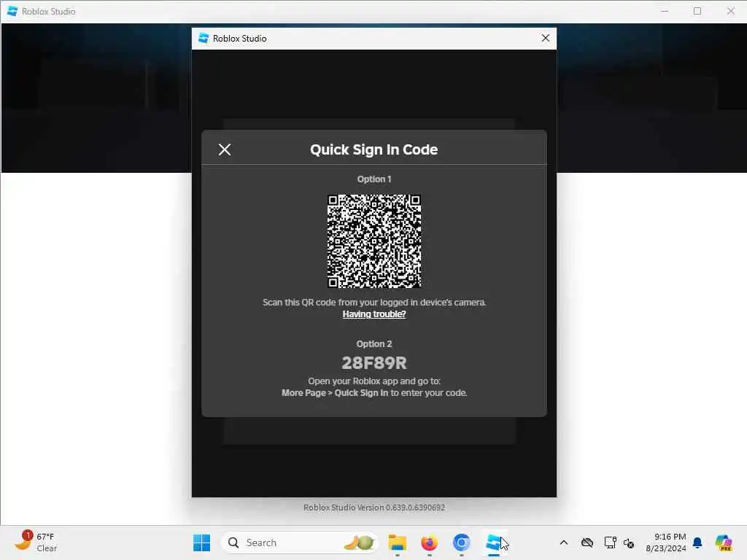The height and width of the screenshot is (560, 747).
Task: Open the Windows Start menu
Action: pos(201,542)
